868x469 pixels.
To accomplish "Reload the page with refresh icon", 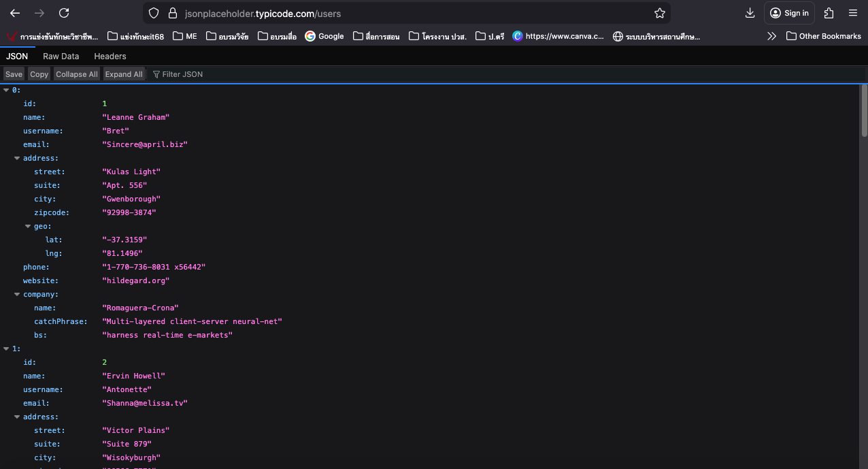I will [x=64, y=13].
